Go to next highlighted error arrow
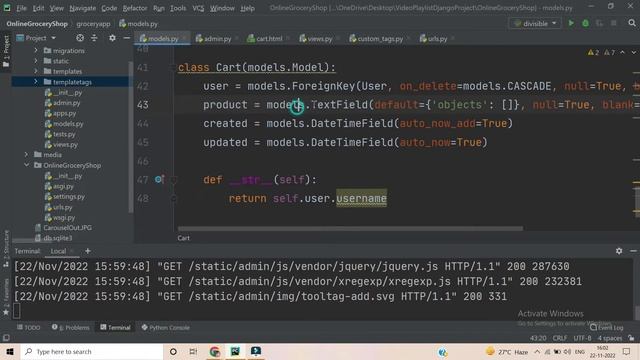The image size is (640, 360). click(633, 53)
